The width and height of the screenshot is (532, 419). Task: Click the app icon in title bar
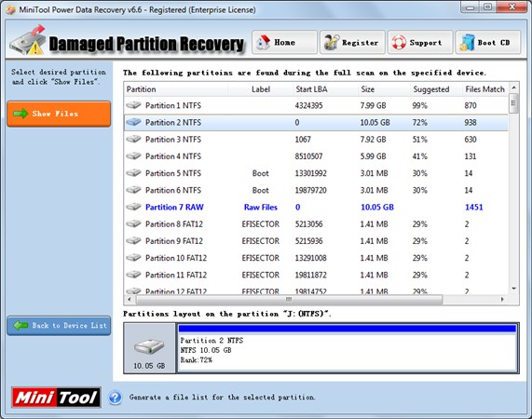click(10, 9)
